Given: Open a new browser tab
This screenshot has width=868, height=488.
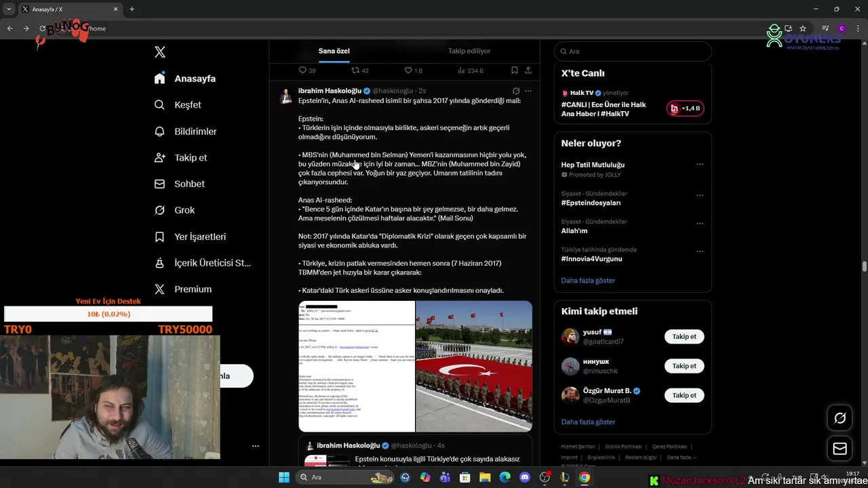Looking at the screenshot, I should tap(132, 9).
